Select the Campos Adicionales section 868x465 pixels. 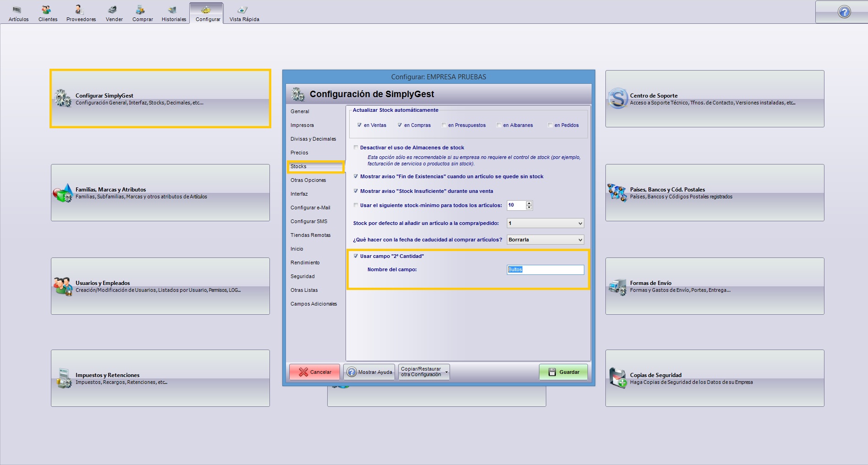tap(313, 304)
